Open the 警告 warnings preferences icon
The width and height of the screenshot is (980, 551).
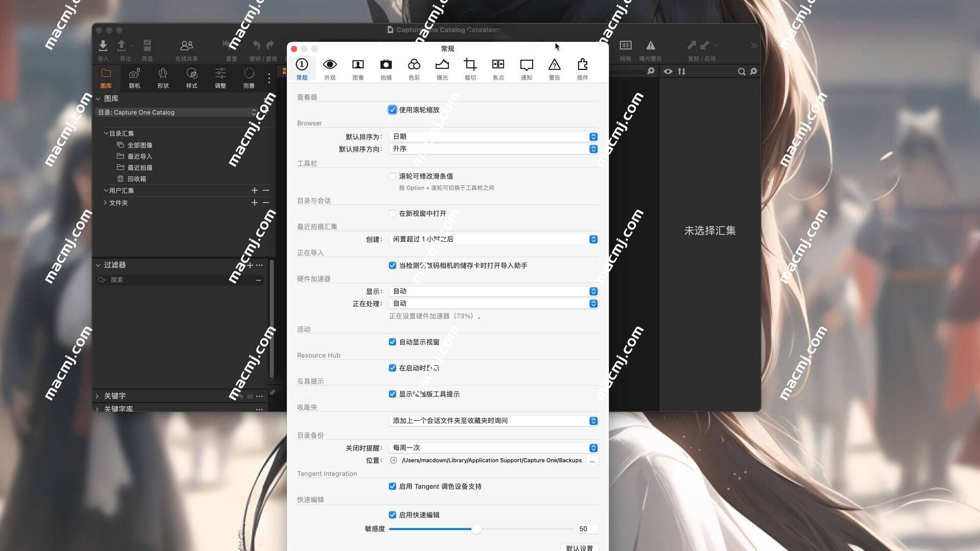[554, 69]
